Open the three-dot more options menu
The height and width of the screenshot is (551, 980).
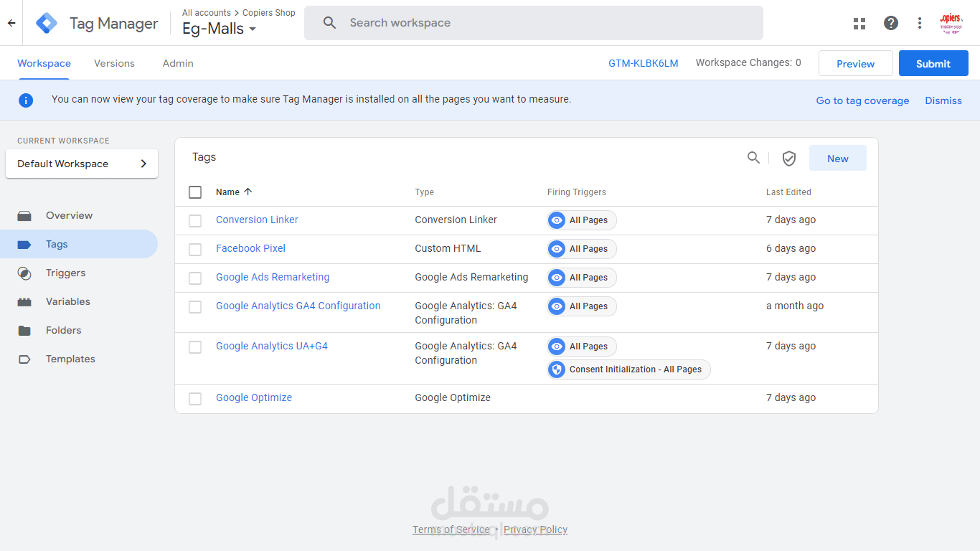point(920,23)
